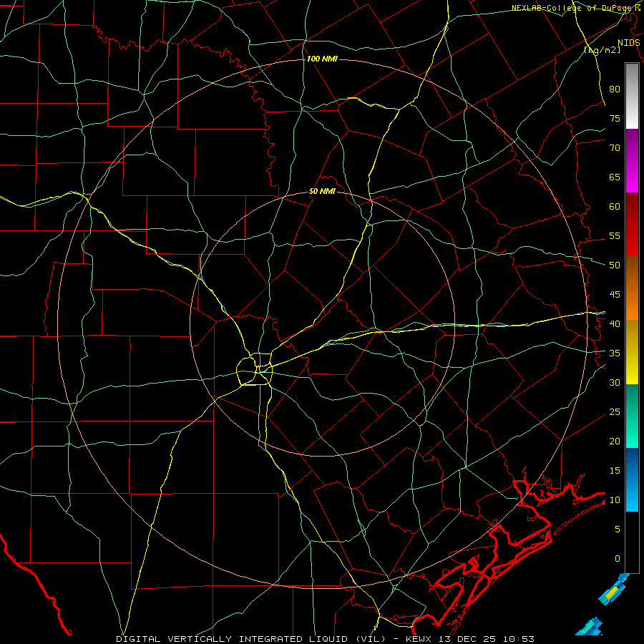
Task: Select the 65 value on the scale
Action: (615, 177)
